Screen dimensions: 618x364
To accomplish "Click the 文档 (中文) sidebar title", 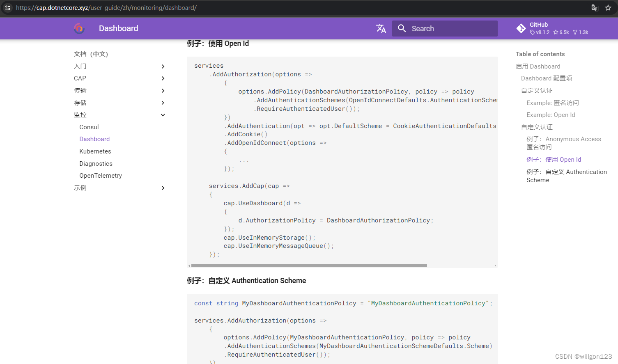I will tap(91, 54).
